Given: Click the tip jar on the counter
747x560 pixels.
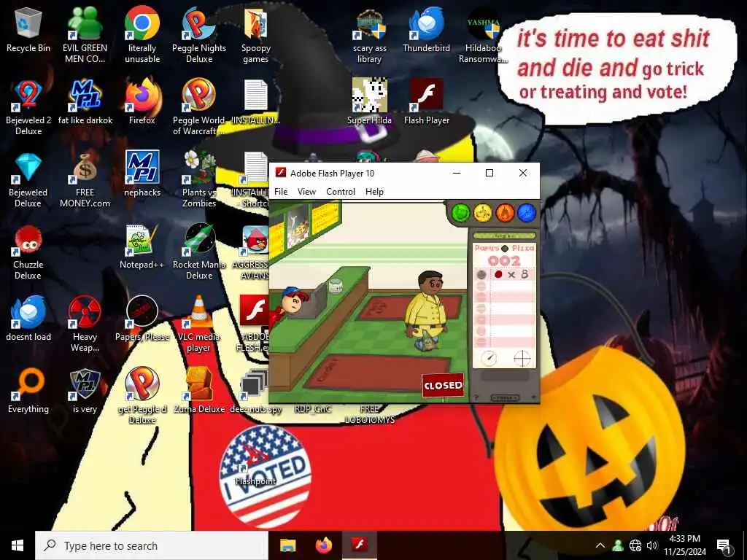Looking at the screenshot, I should 336,285.
